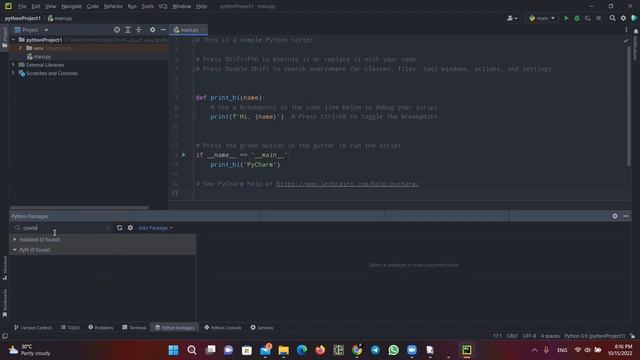Screen dimensions: 640x360
Task: Open the Services tool window tab
Action: tap(262, 327)
